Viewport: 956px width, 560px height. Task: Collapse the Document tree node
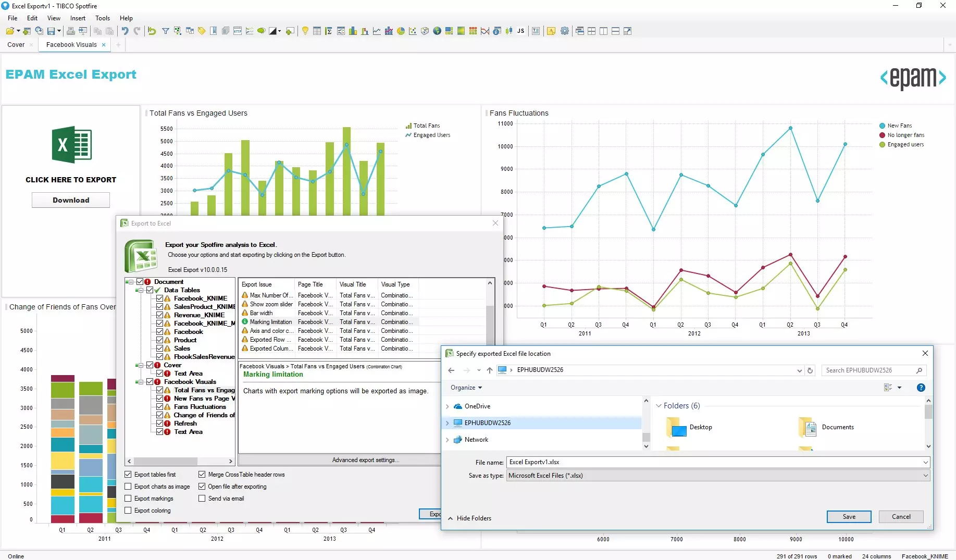pos(132,282)
